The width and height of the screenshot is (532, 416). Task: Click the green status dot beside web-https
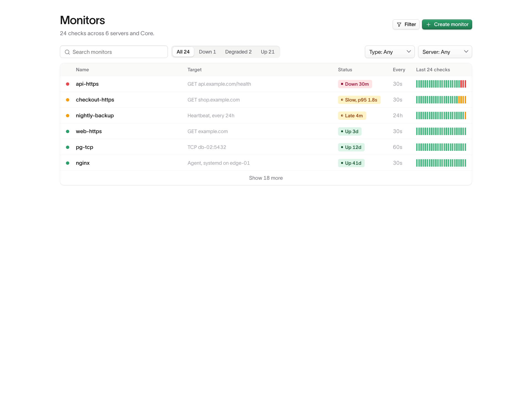68,131
